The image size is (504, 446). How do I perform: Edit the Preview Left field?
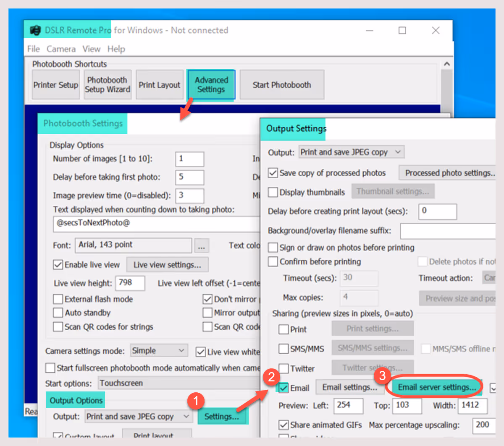pos(349,406)
